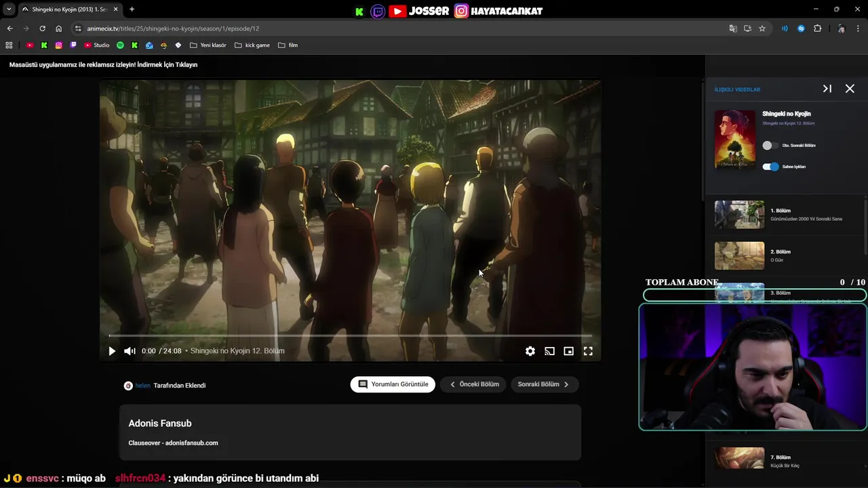This screenshot has height=488, width=868.
Task: Click the address bar URL field
Action: (x=400, y=28)
